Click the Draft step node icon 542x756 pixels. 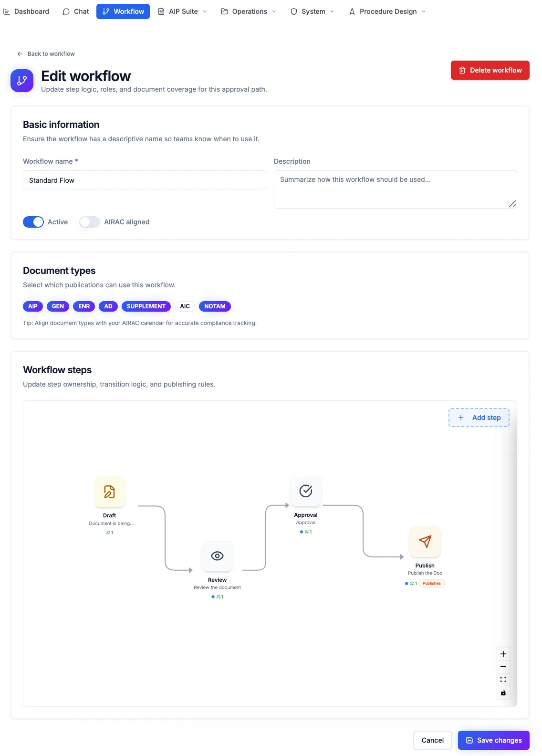pyautogui.click(x=109, y=492)
